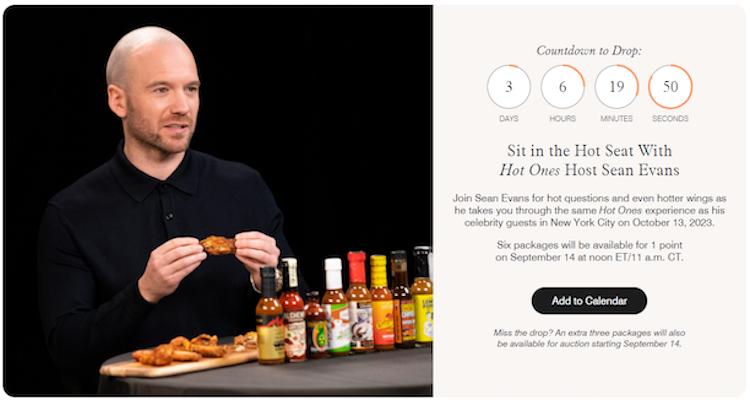The width and height of the screenshot is (750, 400).
Task: Click the yellow-capped hot sauce bottle
Action: point(382,302)
